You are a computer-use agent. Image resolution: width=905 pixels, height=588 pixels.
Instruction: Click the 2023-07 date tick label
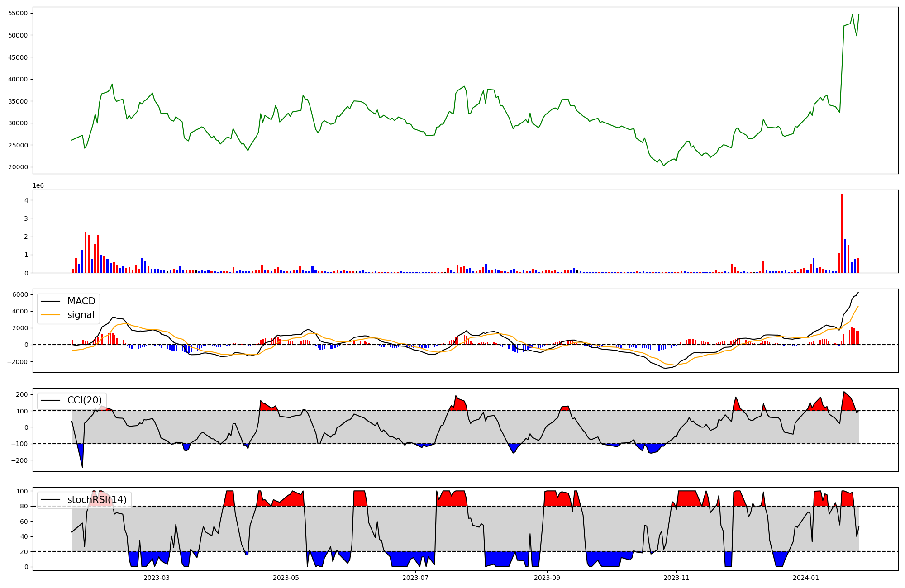(415, 578)
